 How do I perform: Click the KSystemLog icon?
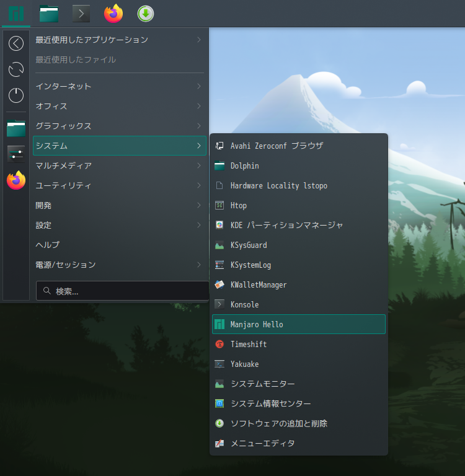219,265
